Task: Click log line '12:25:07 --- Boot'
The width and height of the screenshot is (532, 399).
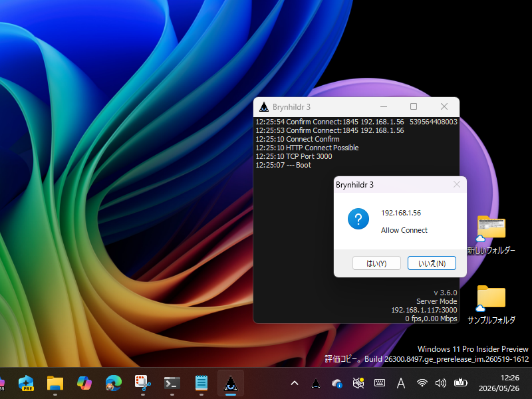Action: (283, 165)
